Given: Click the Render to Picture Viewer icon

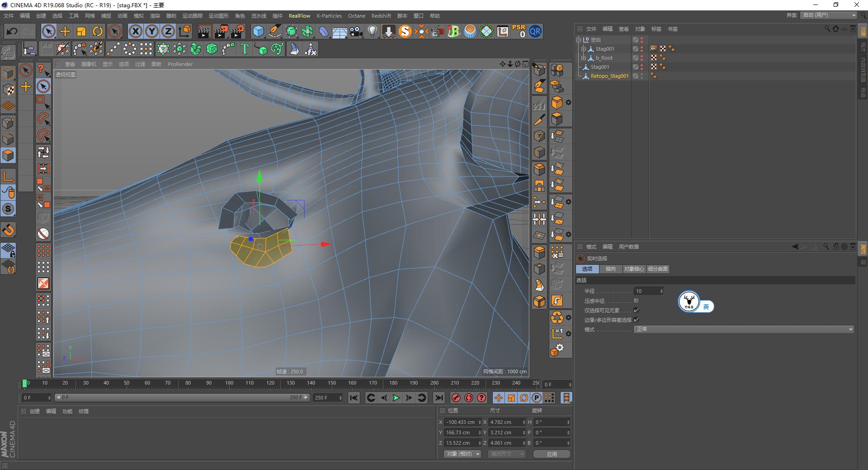Looking at the screenshot, I should [x=221, y=31].
